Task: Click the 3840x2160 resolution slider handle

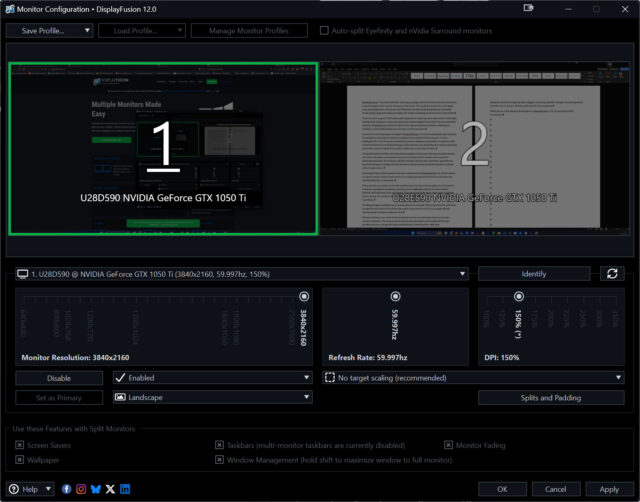Action: click(304, 296)
